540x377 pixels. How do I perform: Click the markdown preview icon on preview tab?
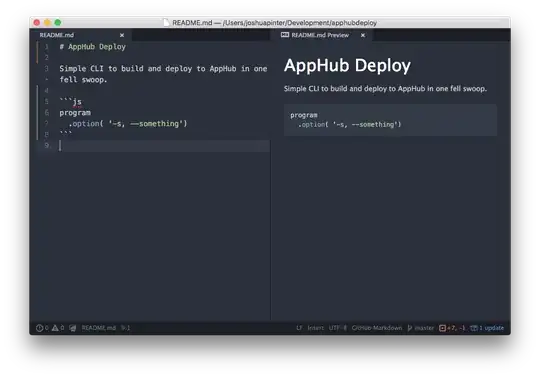pyautogui.click(x=285, y=35)
